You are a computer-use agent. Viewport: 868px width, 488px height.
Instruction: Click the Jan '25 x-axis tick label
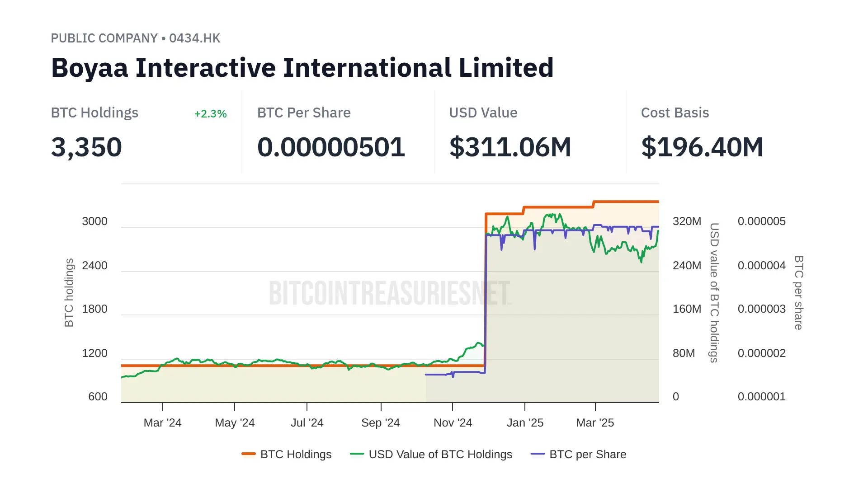(525, 423)
